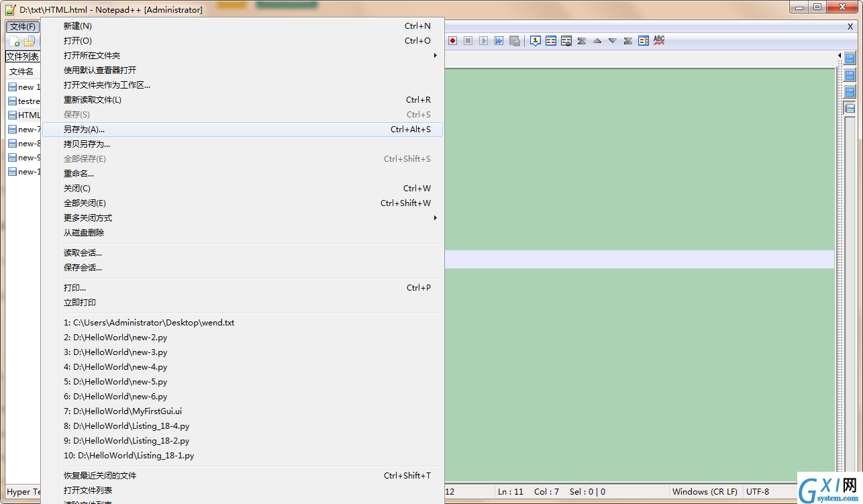
Task: Click the ABC spell-check toolbar icon
Action: click(x=659, y=41)
